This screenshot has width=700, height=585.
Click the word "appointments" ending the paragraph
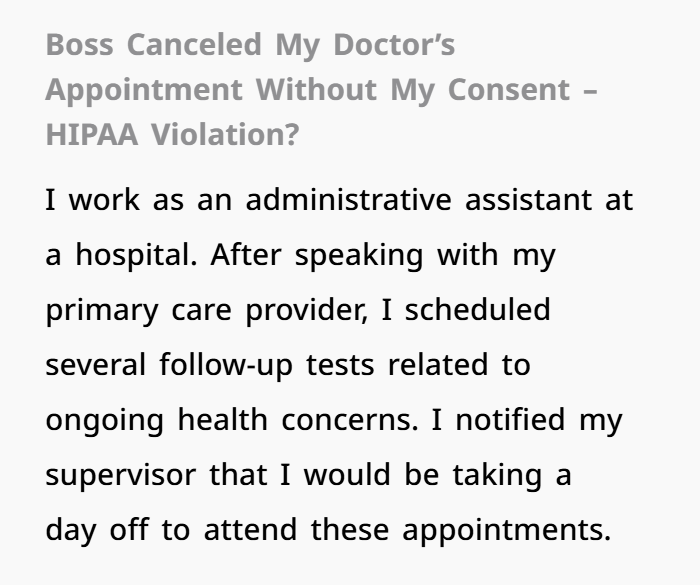(504, 531)
